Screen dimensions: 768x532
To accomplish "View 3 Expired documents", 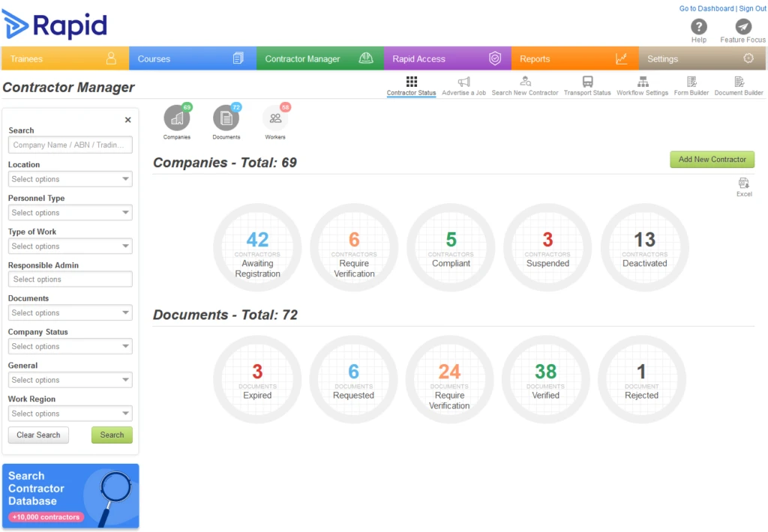I will coord(257,380).
